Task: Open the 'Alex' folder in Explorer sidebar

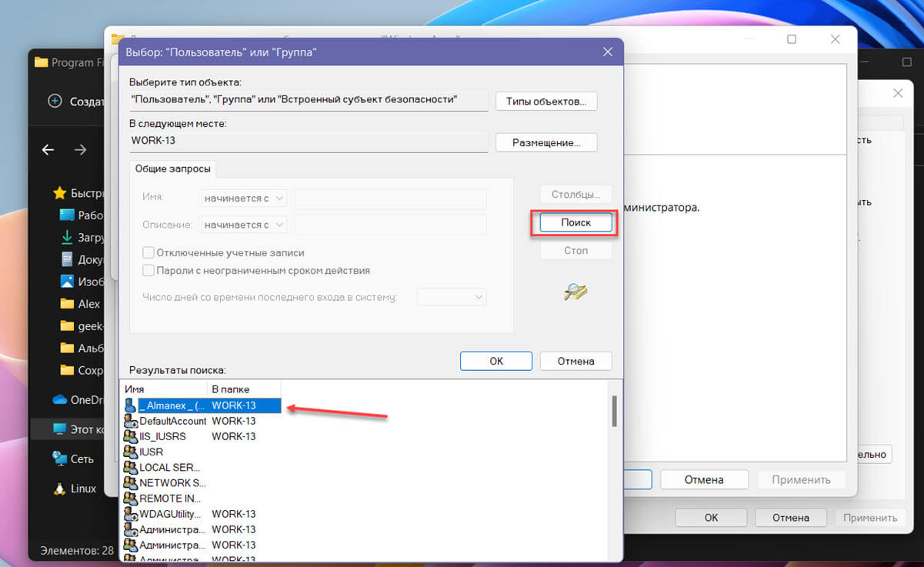Action: click(x=89, y=304)
